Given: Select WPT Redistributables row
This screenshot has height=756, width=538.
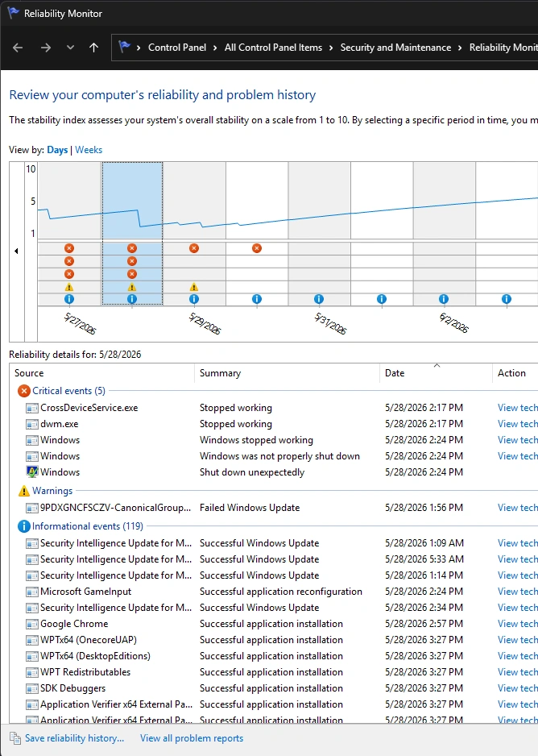Looking at the screenshot, I should coord(274,672).
